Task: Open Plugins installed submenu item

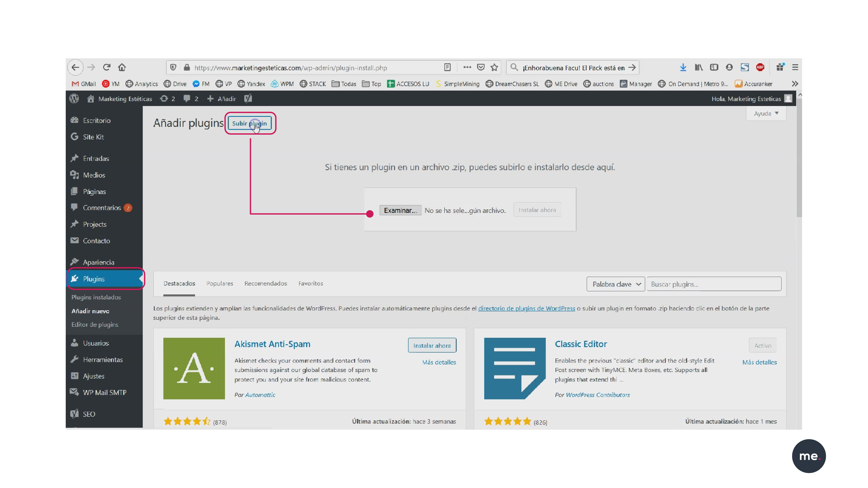Action: pos(96,297)
